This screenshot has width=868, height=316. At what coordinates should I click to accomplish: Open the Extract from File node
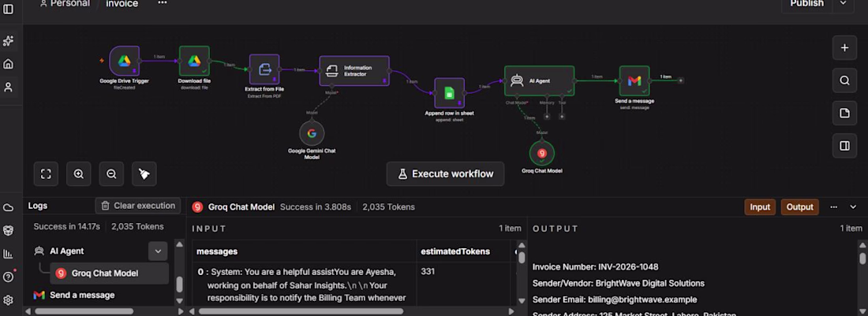[x=264, y=69]
